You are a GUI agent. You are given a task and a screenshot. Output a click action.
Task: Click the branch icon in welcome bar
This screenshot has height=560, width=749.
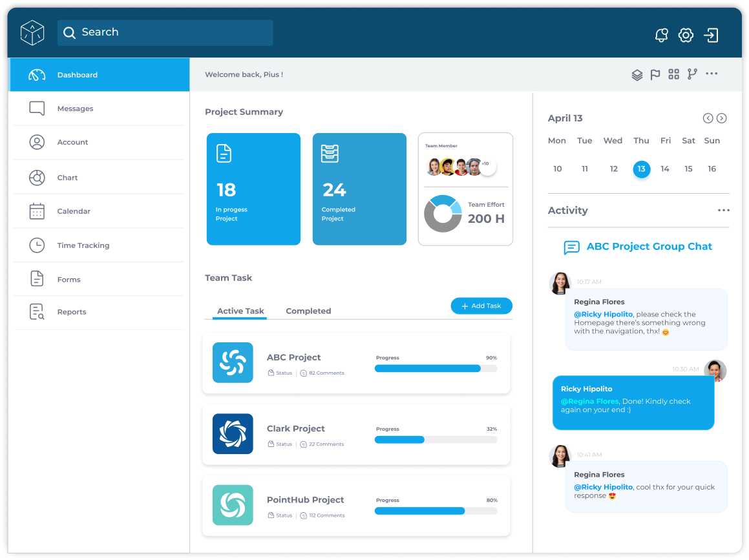coord(692,74)
